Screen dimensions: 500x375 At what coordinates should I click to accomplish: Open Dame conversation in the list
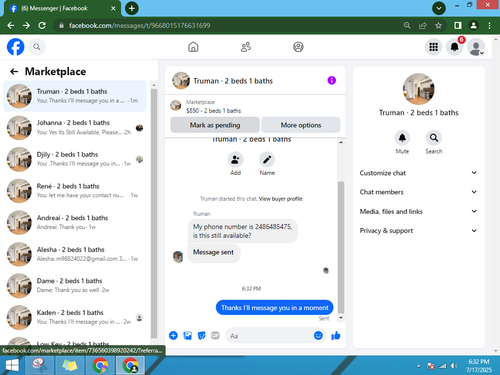point(75,286)
